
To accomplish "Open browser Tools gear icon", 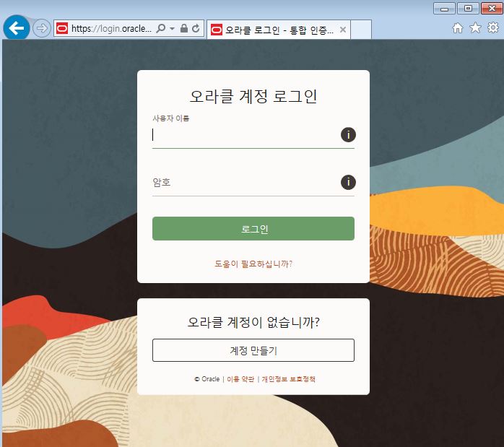I will 493,27.
